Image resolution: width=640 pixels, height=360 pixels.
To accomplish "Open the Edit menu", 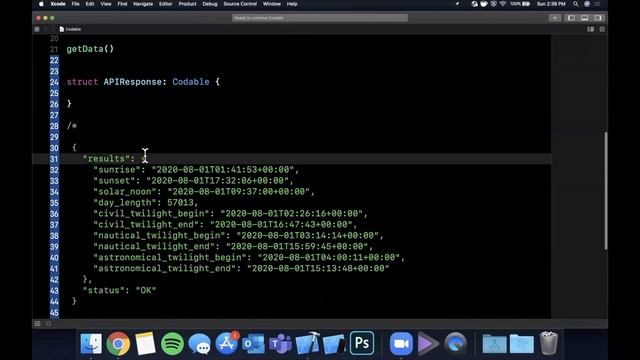I will coord(90,4).
